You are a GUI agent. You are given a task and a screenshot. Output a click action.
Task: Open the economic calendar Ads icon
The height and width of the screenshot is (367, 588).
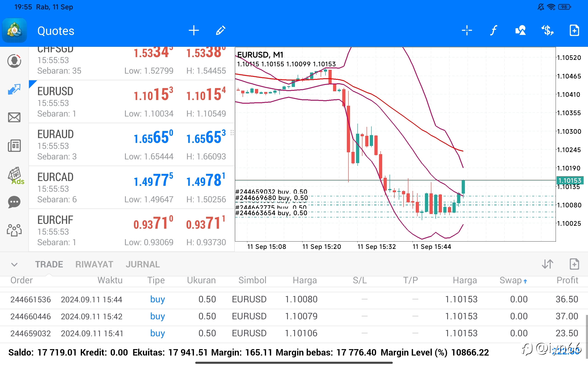[16, 175]
